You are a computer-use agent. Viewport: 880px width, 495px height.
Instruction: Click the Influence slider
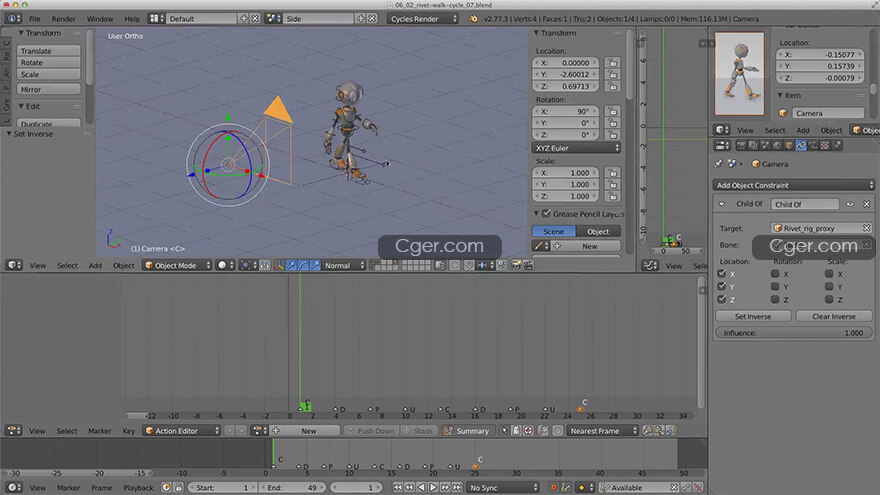point(794,332)
